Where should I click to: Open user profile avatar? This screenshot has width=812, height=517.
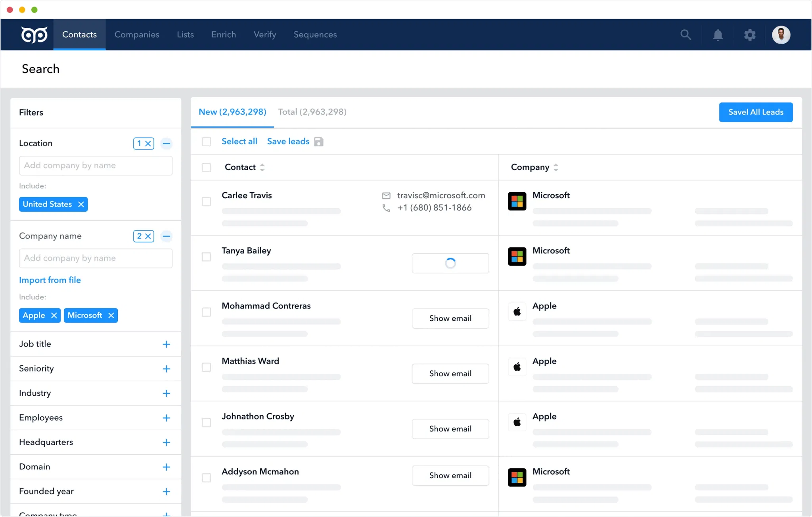pyautogui.click(x=781, y=35)
